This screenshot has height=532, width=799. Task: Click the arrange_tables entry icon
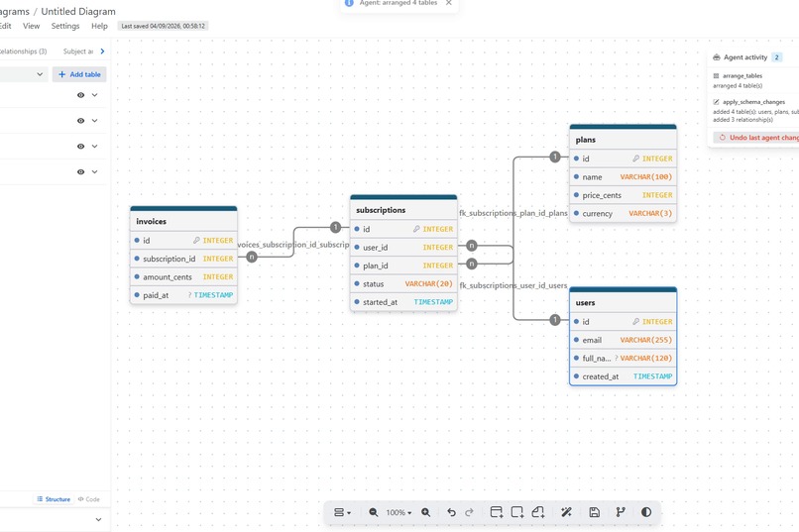point(716,76)
